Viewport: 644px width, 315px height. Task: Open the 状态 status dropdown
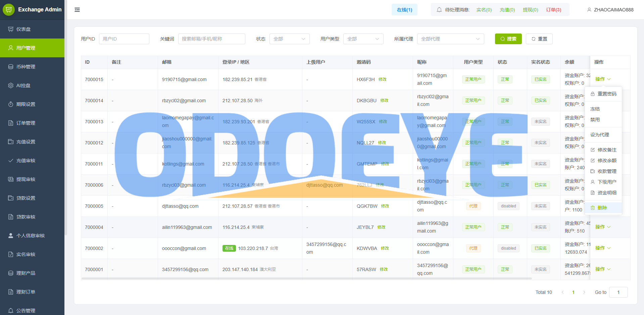(x=289, y=39)
